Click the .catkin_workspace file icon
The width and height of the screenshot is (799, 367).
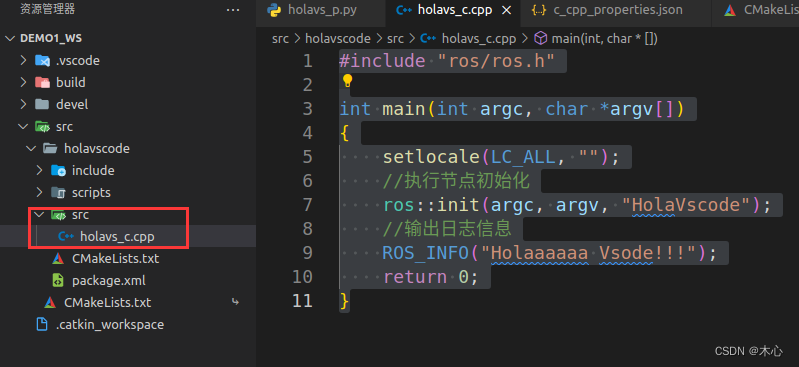pos(42,325)
